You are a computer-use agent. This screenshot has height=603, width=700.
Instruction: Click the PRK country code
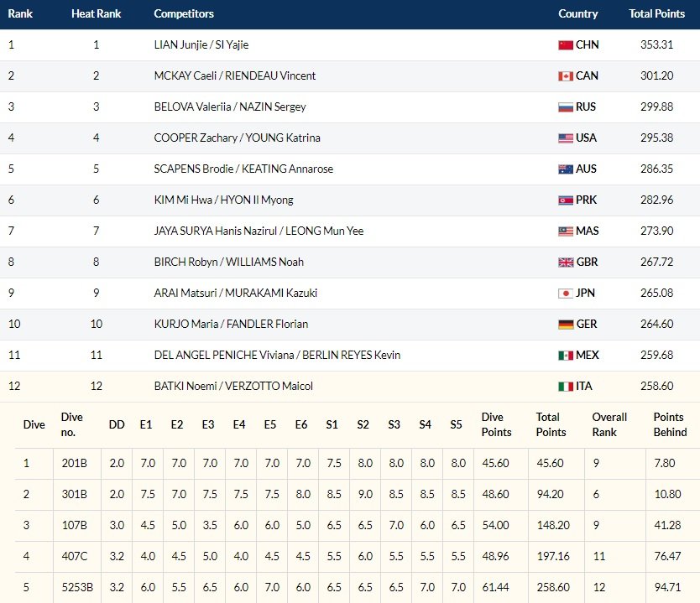pos(586,200)
